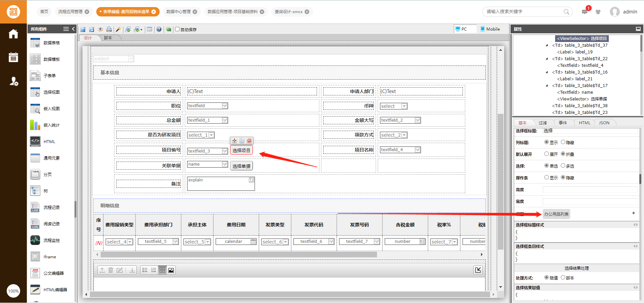Click the HTML component icon in list
Screen dimensions: 644x303
pyautogui.click(x=35, y=141)
